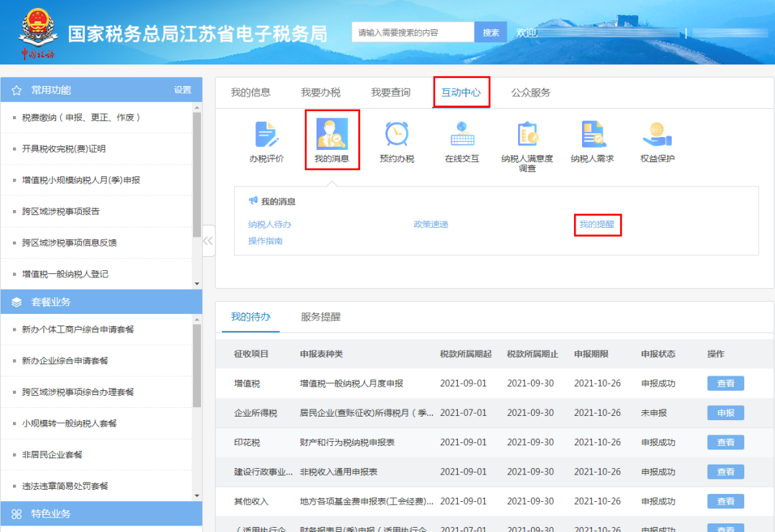Open the 纳税人待办 link
Screen dimensions: 775x532
(270, 224)
